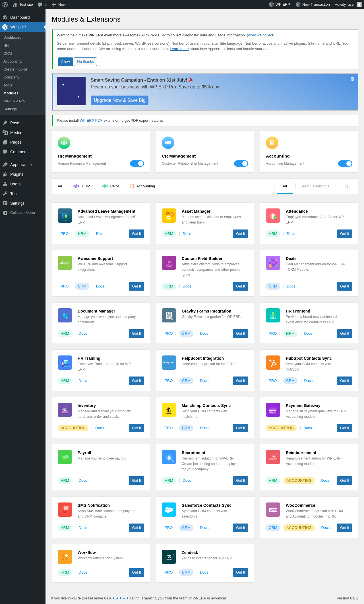Screen dimensions: 364x604
Task: Click the WordPress logo in admin bar
Action: click(5, 5)
